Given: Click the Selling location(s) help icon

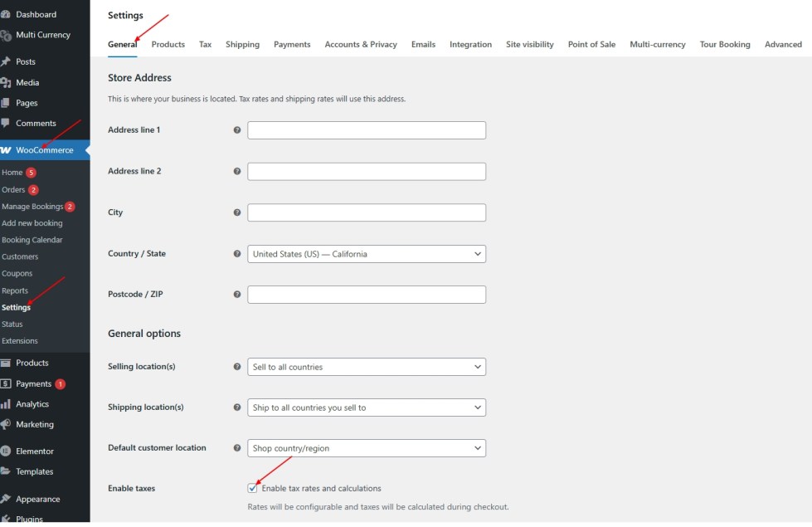Looking at the screenshot, I should pyautogui.click(x=237, y=367).
